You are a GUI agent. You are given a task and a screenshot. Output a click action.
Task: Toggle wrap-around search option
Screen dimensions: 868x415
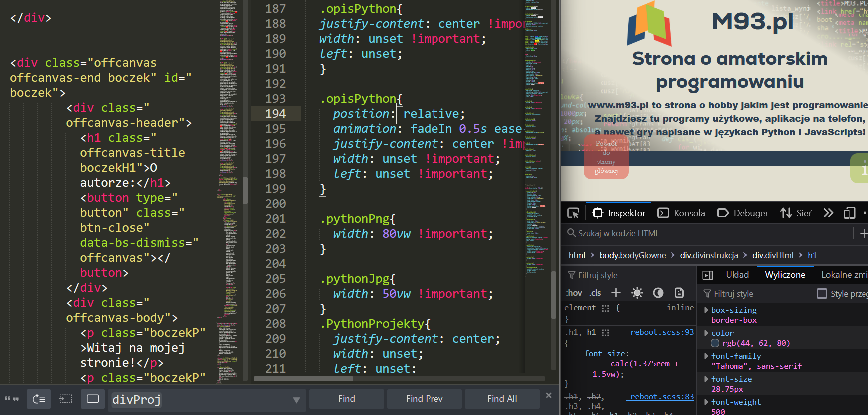[39, 399]
